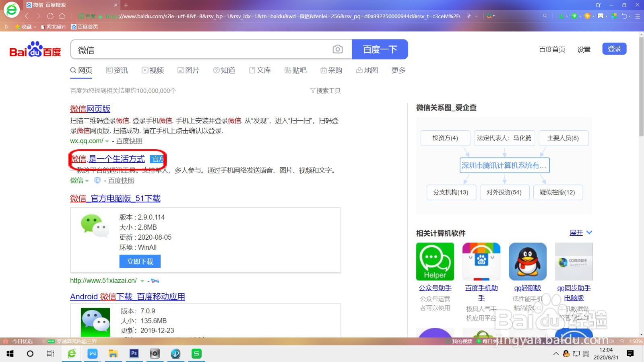Switch to the 视频 search tab
The height and width of the screenshot is (362, 644).
tap(153, 70)
